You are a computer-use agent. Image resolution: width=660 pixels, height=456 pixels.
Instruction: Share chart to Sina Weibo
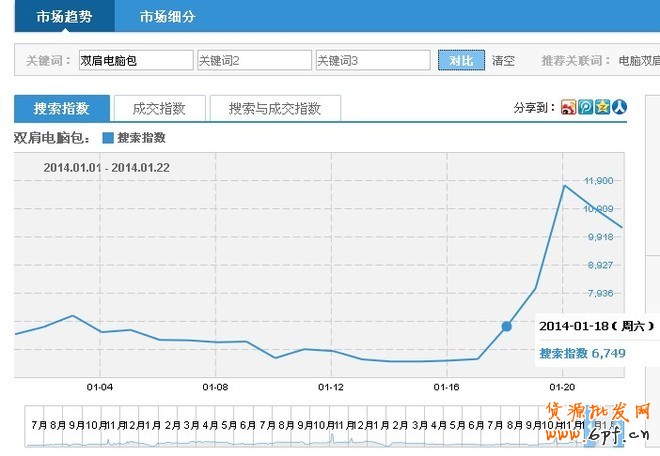(568, 108)
